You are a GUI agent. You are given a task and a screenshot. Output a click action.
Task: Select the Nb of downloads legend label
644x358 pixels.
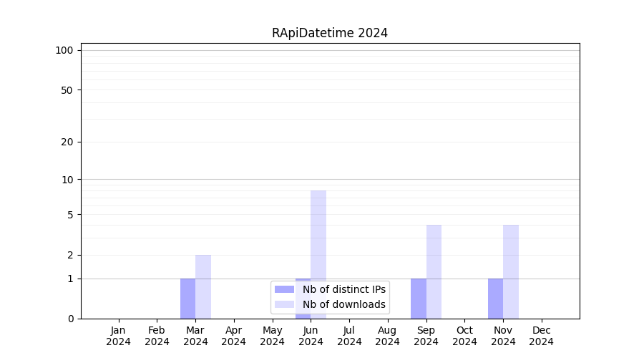[343, 304]
